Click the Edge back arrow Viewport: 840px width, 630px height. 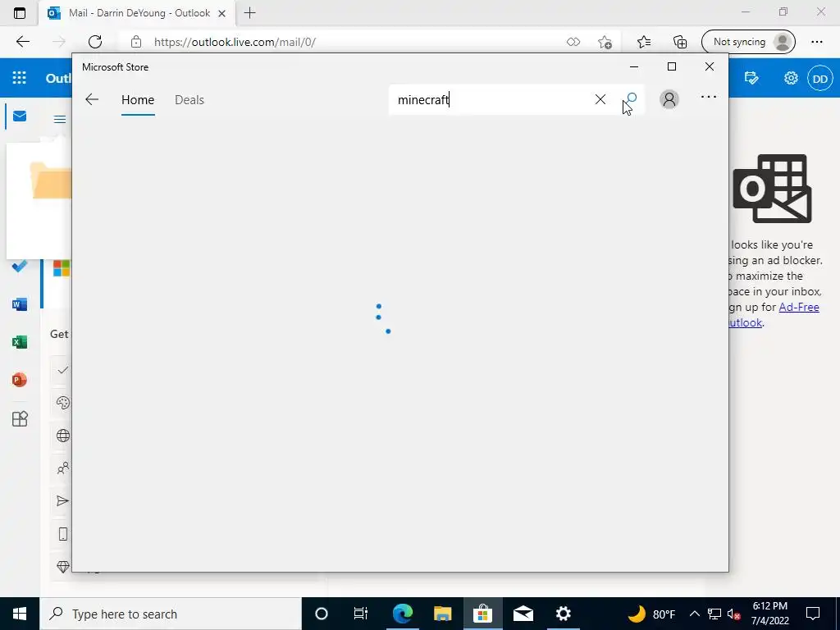22,42
